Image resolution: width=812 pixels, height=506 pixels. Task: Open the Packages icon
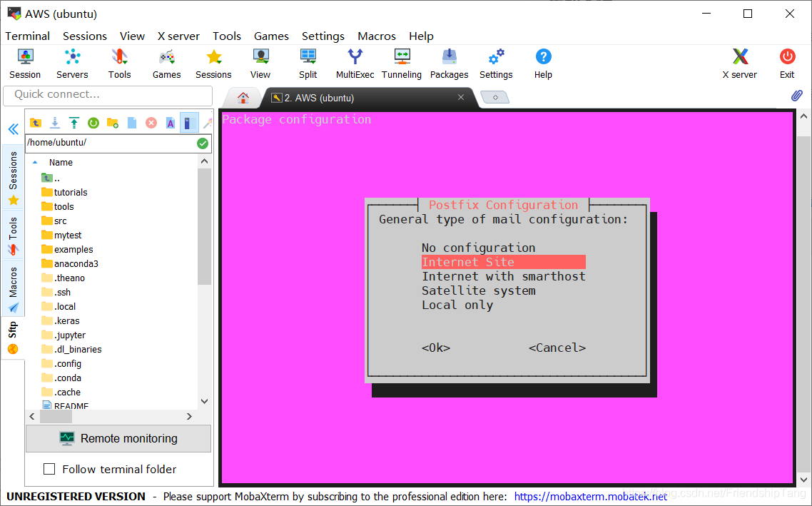449,64
